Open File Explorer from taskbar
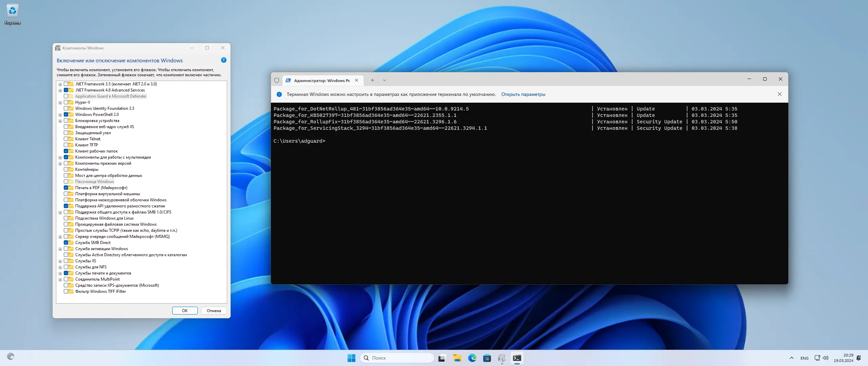This screenshot has height=366, width=868. [x=457, y=358]
